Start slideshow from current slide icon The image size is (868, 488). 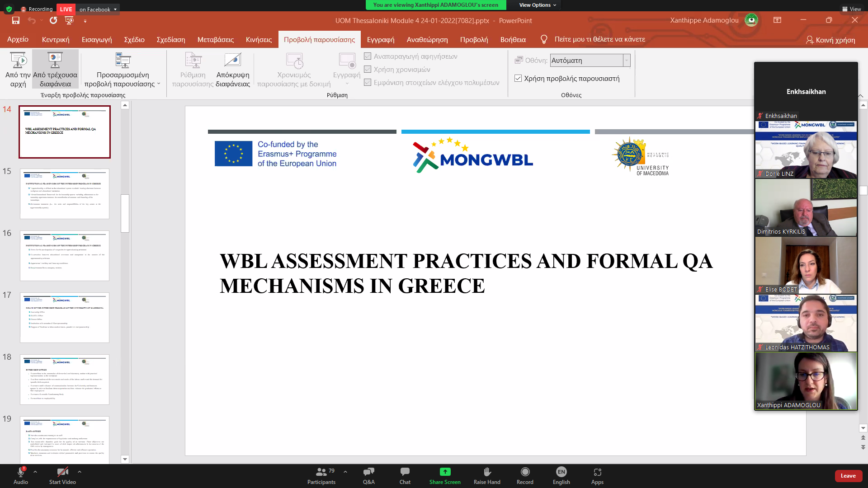coord(55,60)
